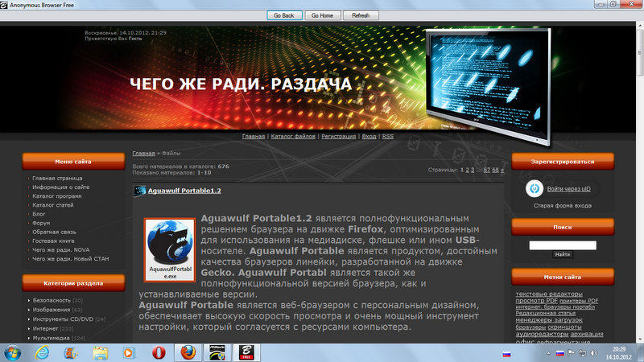Open Гостевая книга menu item

point(53,241)
